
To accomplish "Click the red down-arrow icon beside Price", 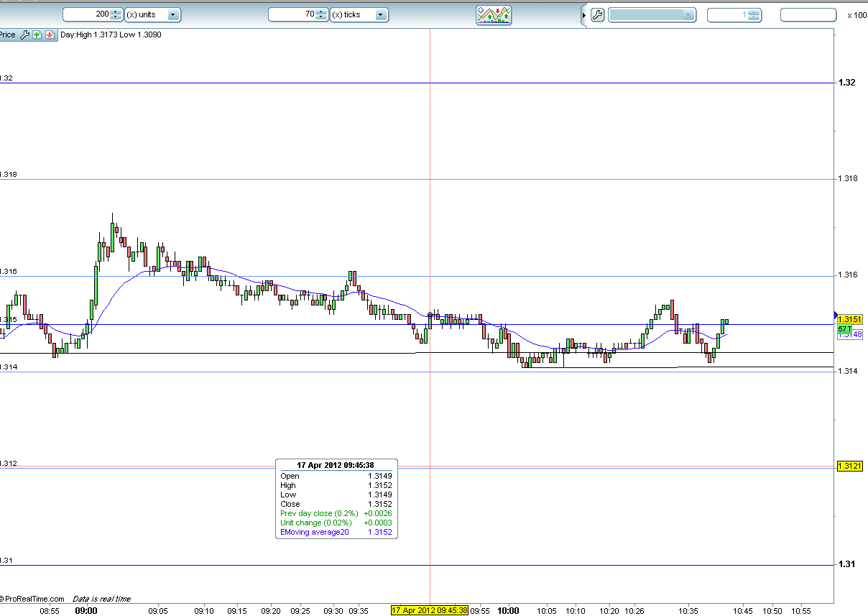I will 50,35.
